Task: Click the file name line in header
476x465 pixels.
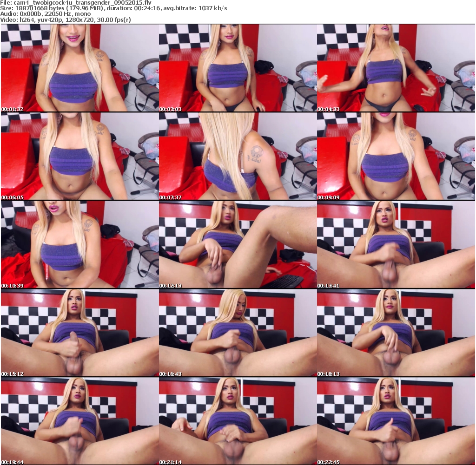Action: (76, 2)
